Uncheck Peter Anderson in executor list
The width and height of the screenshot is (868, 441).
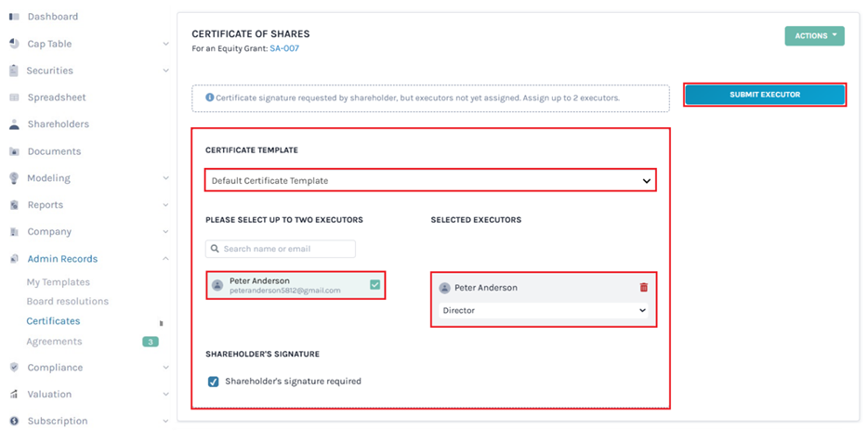[x=375, y=285]
